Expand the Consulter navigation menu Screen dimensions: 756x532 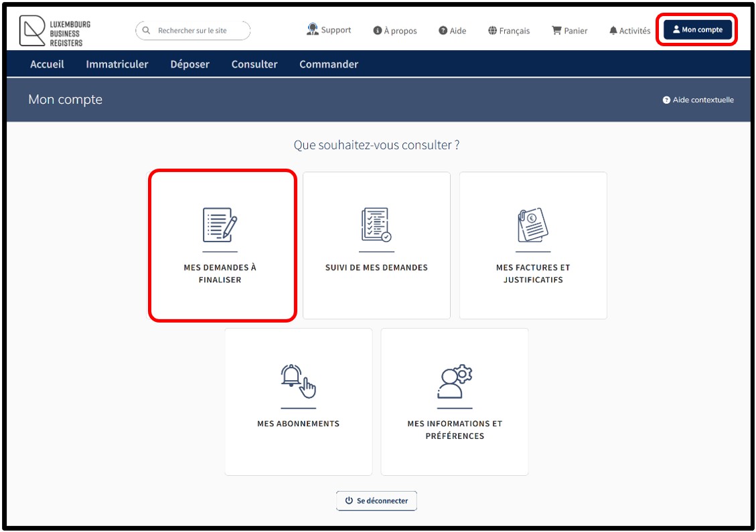click(254, 64)
